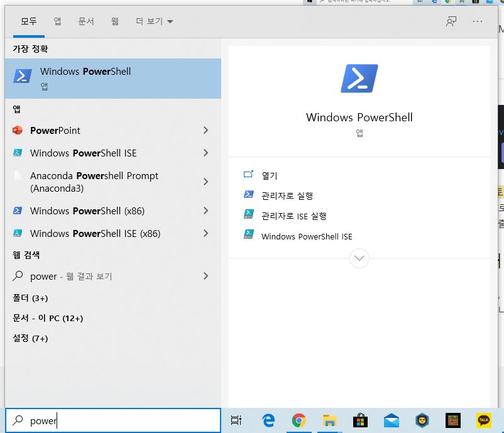The width and height of the screenshot is (504, 433).
Task: Click Anaconda Powershell Prompt file icon
Action: tap(18, 176)
